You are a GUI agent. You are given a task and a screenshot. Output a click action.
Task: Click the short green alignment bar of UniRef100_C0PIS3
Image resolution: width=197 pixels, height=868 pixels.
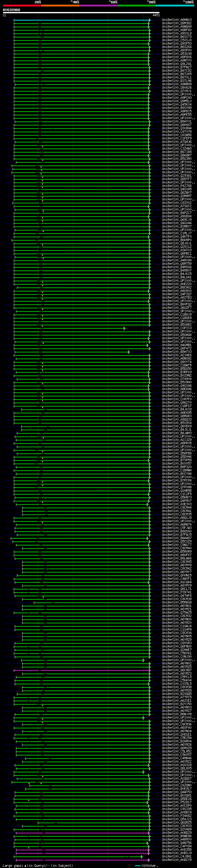[69, 328]
